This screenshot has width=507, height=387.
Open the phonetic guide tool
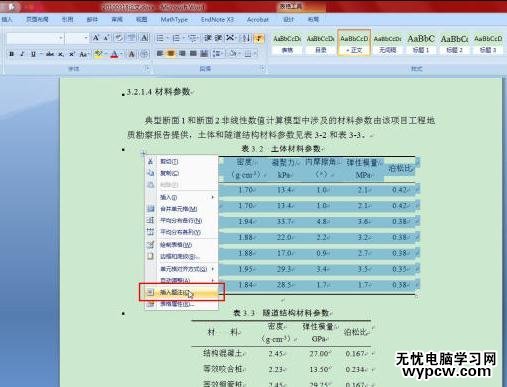coord(132,38)
